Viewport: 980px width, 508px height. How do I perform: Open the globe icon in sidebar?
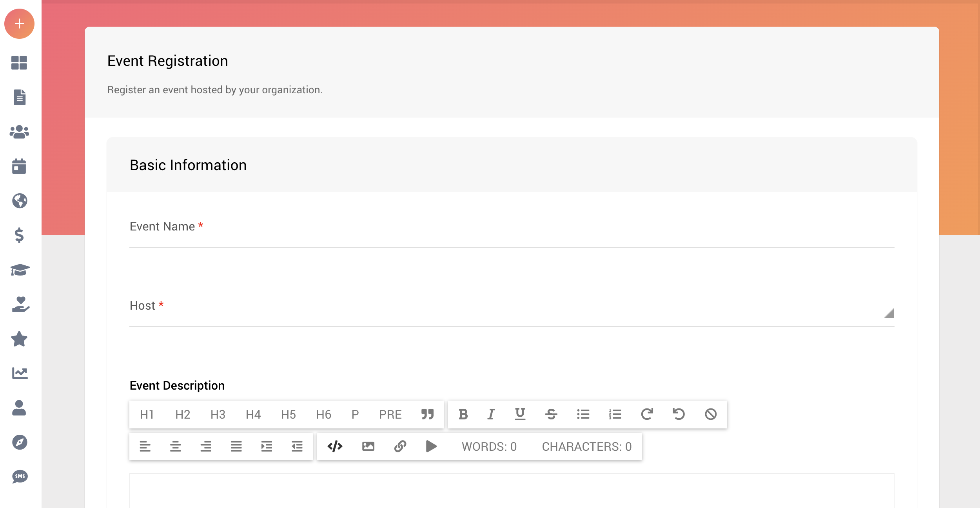click(19, 201)
